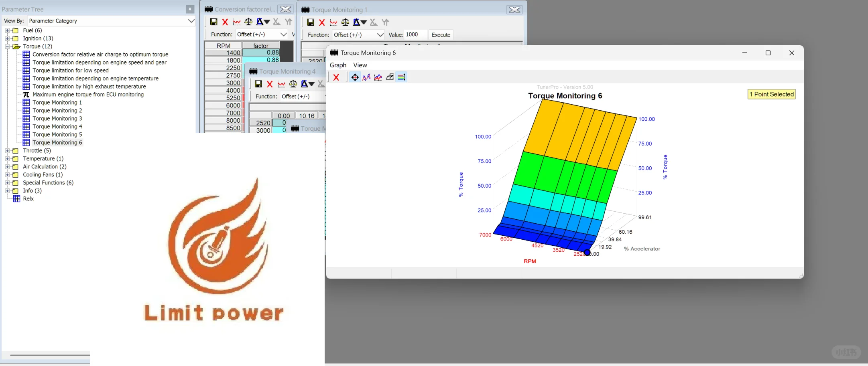Open font dropdown arrow in Torque Monitoring 1 toolbar
This screenshot has height=366, width=868.
coord(364,22)
